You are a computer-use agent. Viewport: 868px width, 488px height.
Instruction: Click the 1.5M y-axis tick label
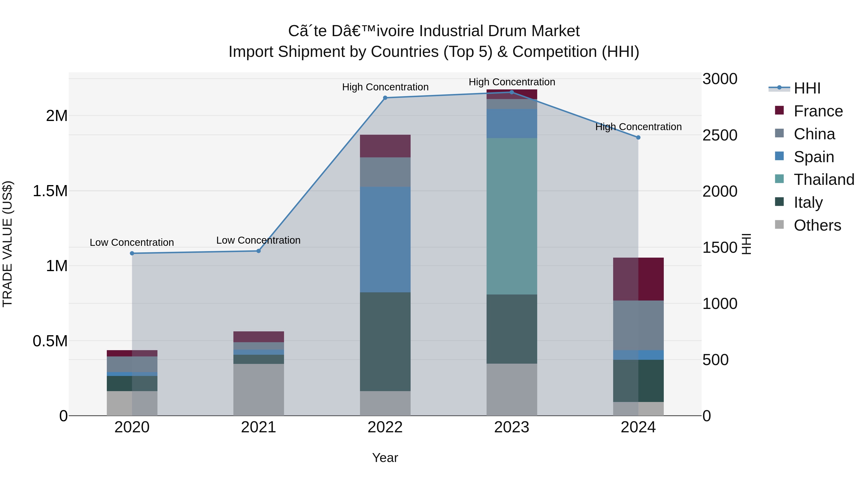pyautogui.click(x=50, y=191)
